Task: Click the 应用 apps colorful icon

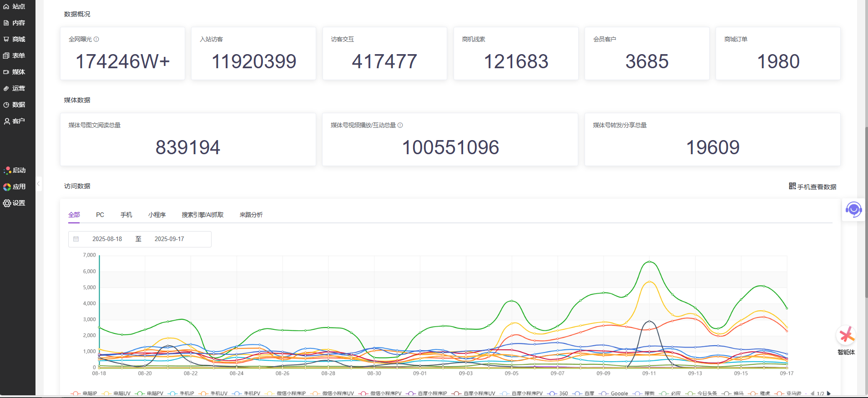Action: coord(7,186)
